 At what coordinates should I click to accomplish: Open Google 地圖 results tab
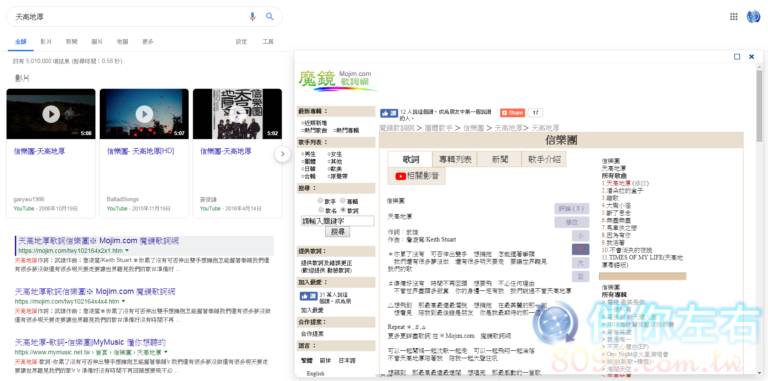122,42
